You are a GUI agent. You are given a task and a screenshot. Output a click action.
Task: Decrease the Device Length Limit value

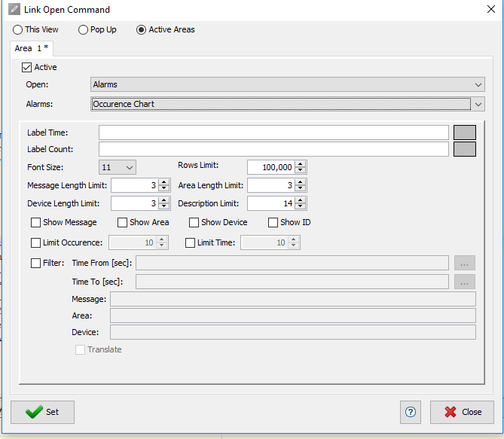pos(164,206)
